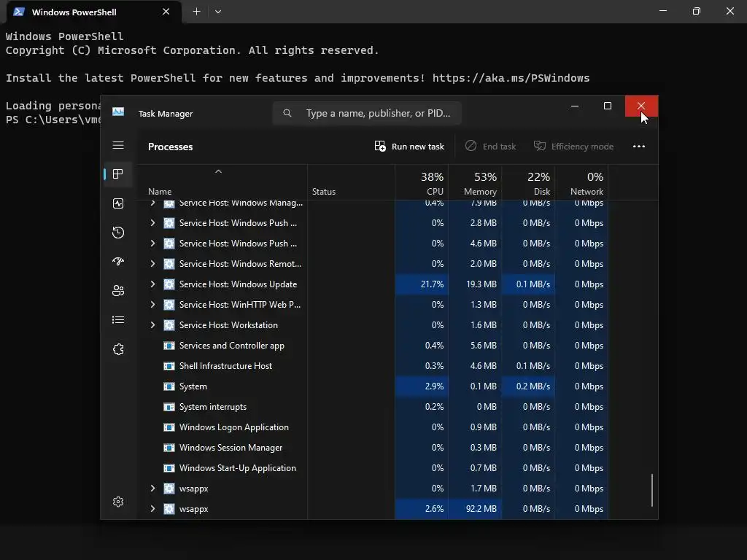Click the Task Manager app icon in title bar
The height and width of the screenshot is (560, 747).
(118, 112)
